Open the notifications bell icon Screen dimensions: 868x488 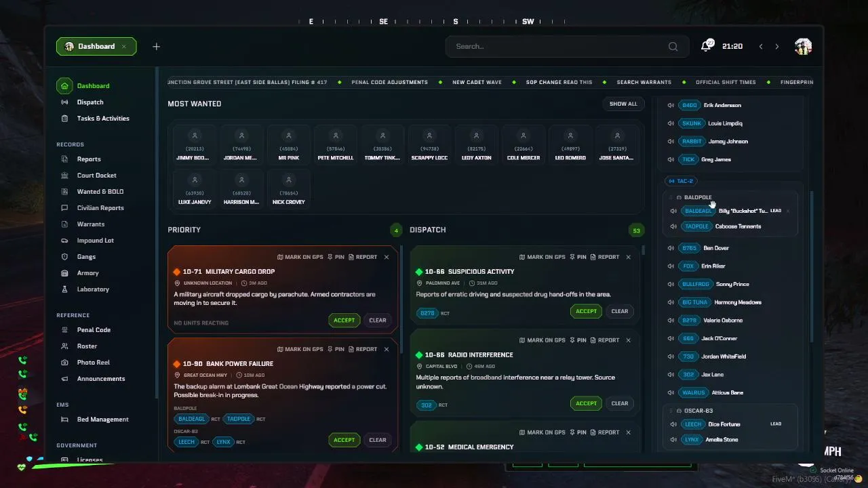707,46
